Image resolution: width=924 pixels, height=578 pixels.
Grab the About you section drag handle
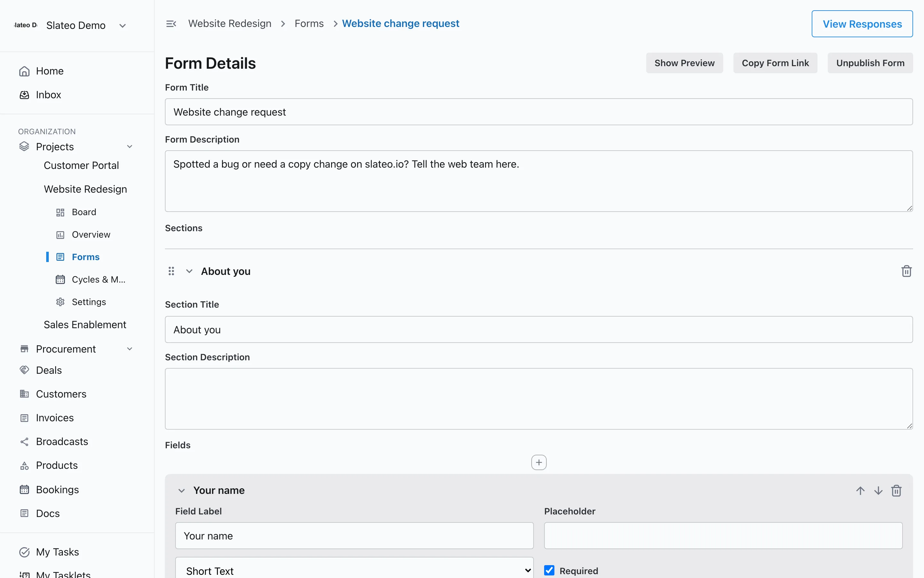[171, 271]
